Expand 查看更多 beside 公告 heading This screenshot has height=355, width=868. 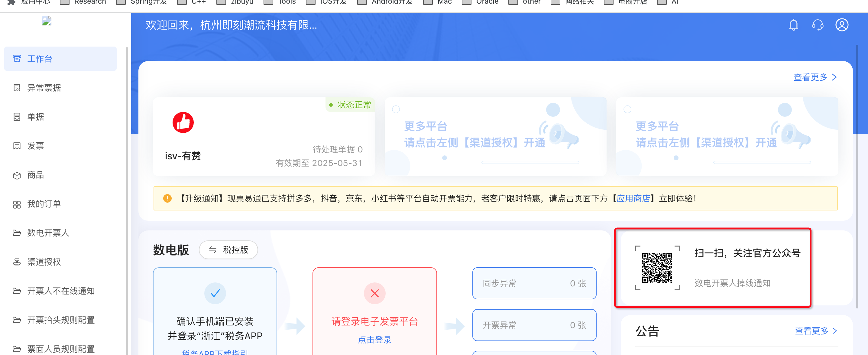click(816, 331)
